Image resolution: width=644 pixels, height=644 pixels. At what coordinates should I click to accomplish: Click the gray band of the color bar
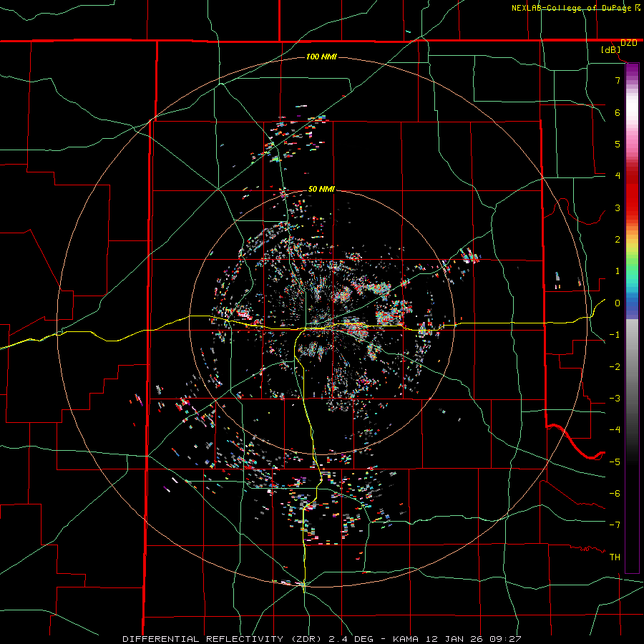pyautogui.click(x=632, y=361)
